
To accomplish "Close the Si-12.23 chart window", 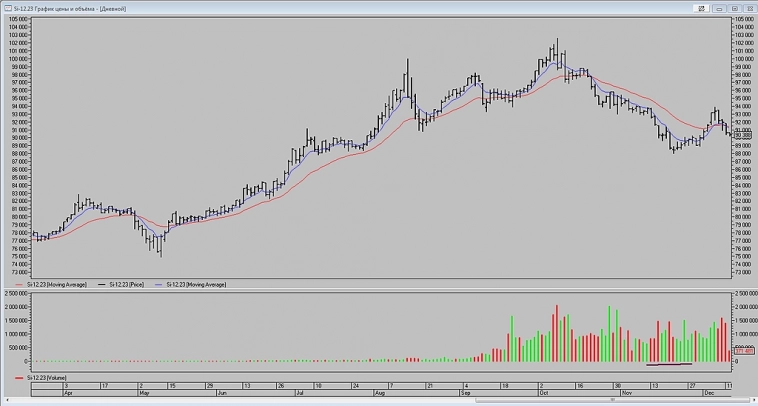I will [749, 8].
